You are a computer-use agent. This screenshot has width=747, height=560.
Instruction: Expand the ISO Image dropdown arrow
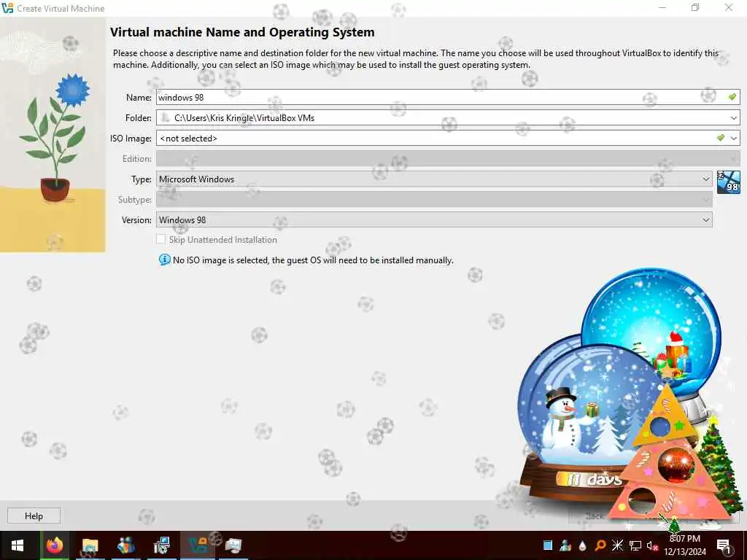(x=734, y=138)
